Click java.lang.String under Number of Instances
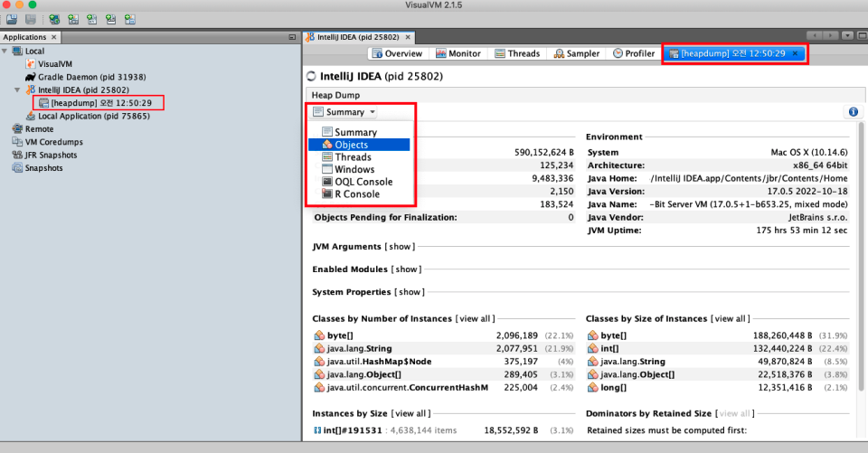 point(359,348)
